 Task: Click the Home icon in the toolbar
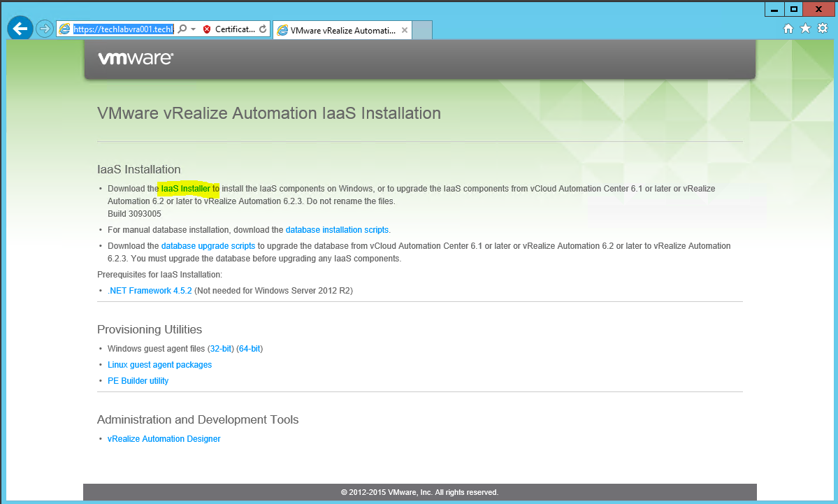[x=788, y=29]
